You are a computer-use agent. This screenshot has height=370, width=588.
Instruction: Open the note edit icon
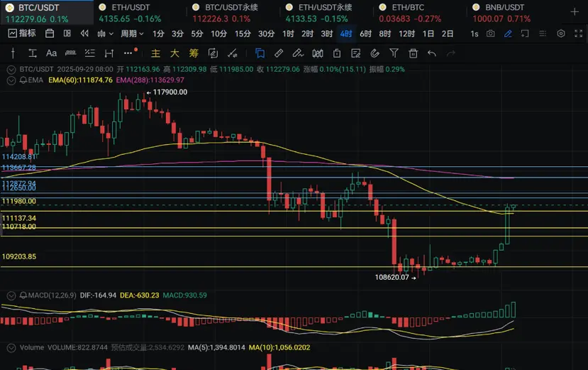355,53
